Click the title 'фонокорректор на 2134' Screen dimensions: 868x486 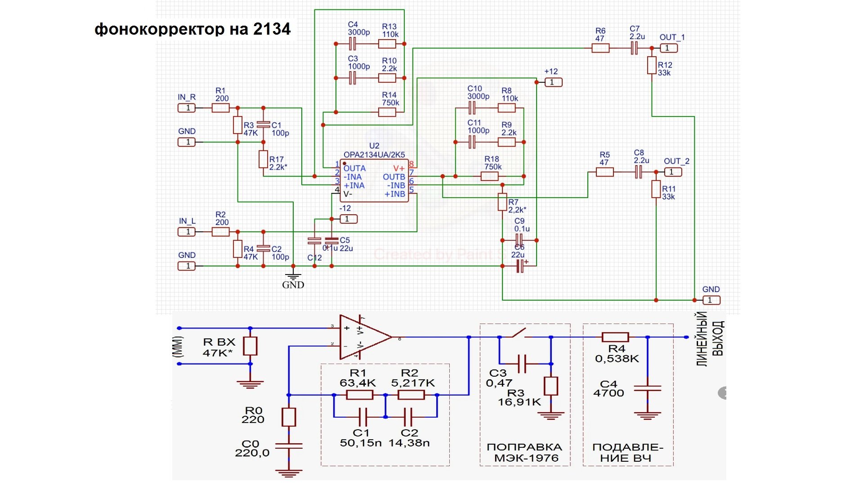point(192,29)
